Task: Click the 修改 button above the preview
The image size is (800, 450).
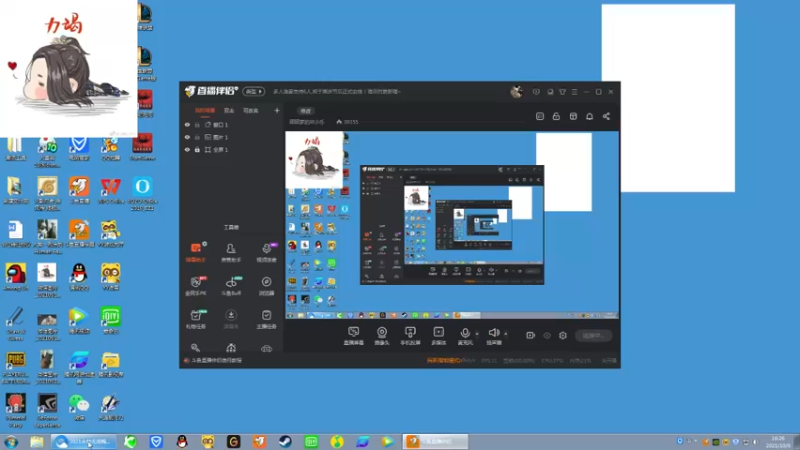Action: pos(306,111)
